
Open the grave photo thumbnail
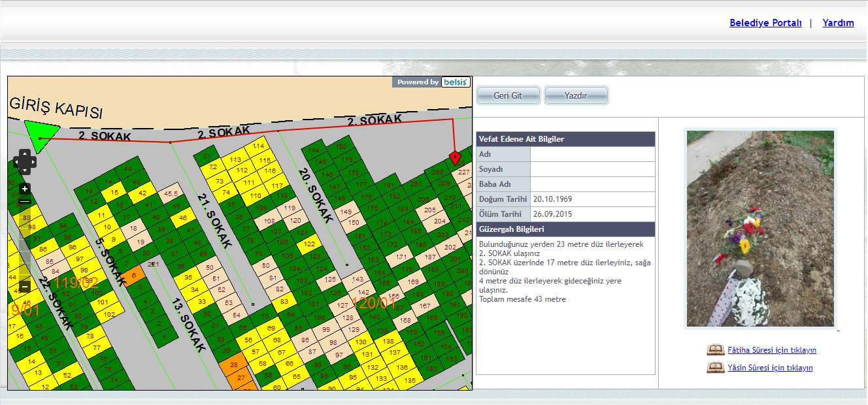(760, 229)
